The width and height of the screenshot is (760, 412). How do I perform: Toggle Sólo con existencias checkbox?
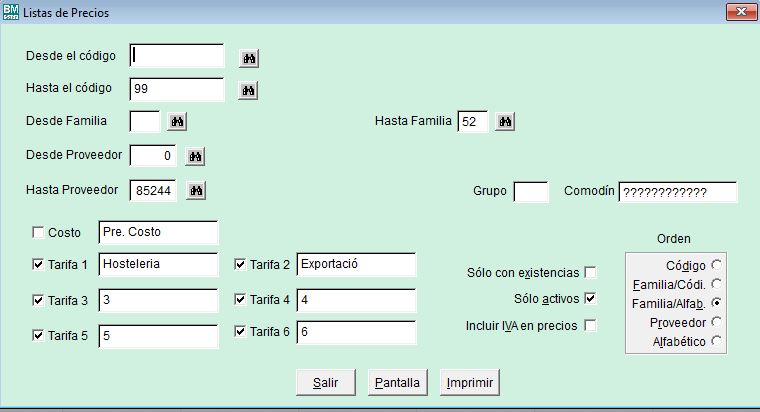tap(590, 272)
